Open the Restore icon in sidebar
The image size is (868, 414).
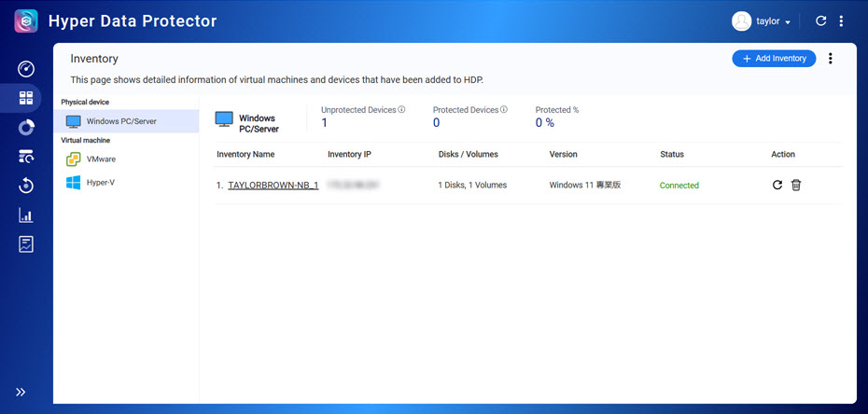click(25, 186)
